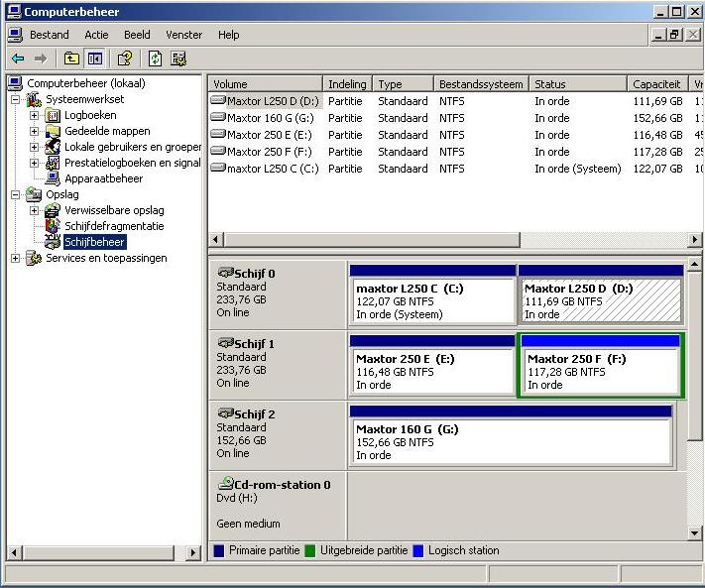705x588 pixels.
Task: Click the Cd-rom-station 0 disc icon
Action: coord(226,483)
